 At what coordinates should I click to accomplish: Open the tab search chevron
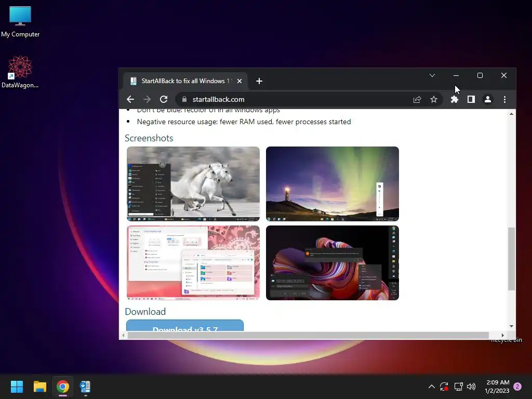[x=432, y=75]
